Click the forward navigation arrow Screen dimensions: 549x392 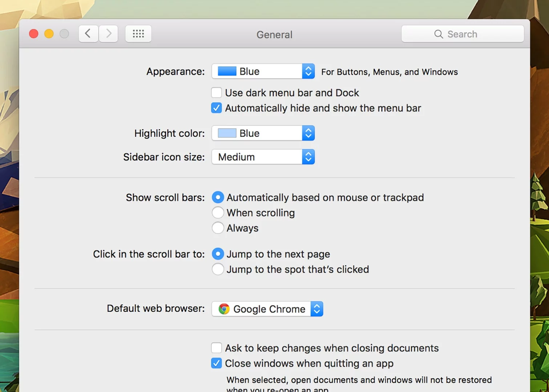click(x=108, y=33)
